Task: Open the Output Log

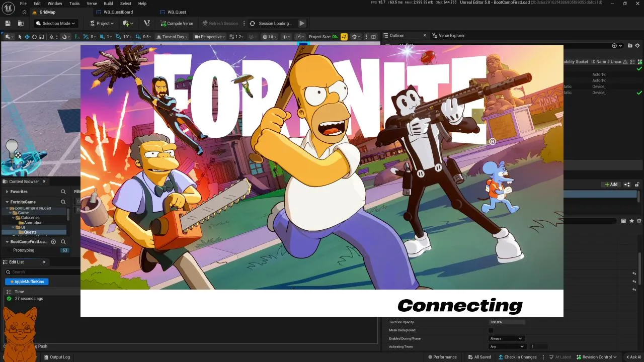Action: [57, 357]
